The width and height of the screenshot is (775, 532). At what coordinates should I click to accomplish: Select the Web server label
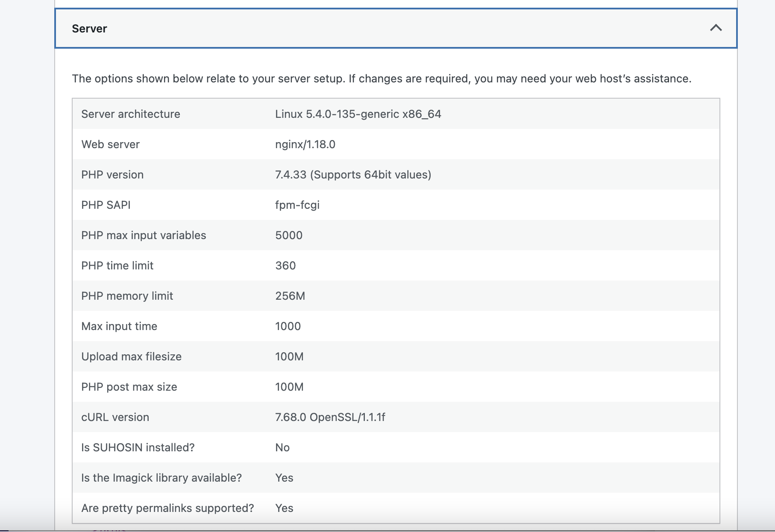pyautogui.click(x=111, y=144)
